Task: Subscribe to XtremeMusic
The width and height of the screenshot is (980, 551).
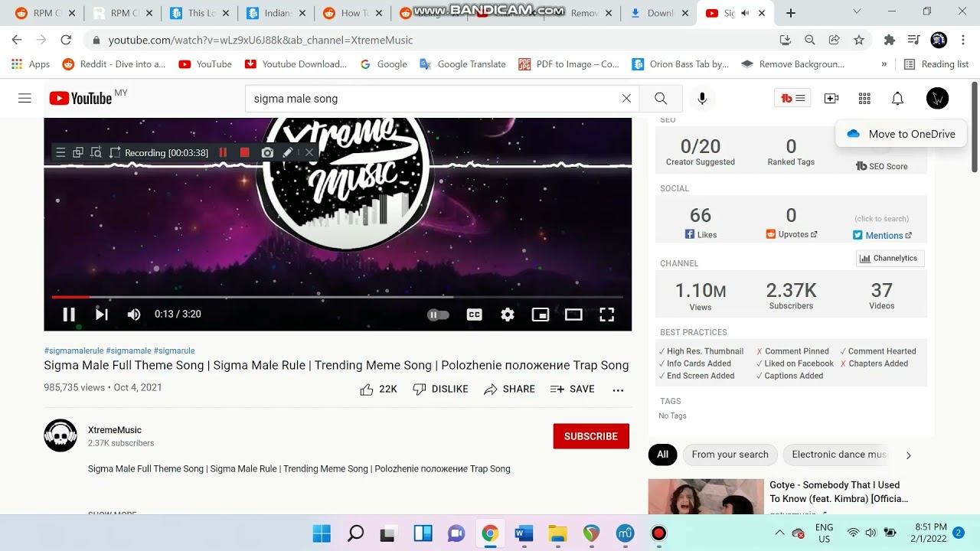Action: pyautogui.click(x=591, y=436)
